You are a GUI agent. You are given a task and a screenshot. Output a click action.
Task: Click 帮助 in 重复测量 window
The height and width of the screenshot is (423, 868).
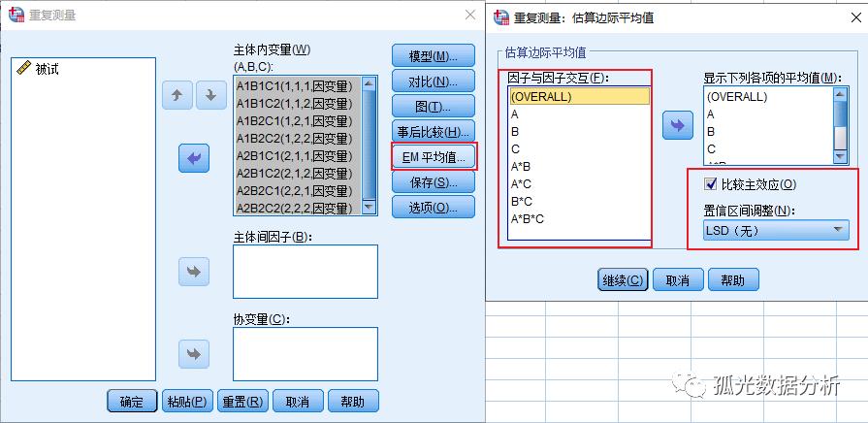pyautogui.click(x=353, y=401)
